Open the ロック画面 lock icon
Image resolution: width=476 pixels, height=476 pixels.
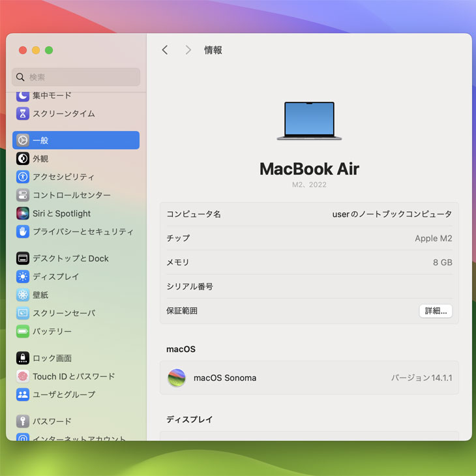23,358
